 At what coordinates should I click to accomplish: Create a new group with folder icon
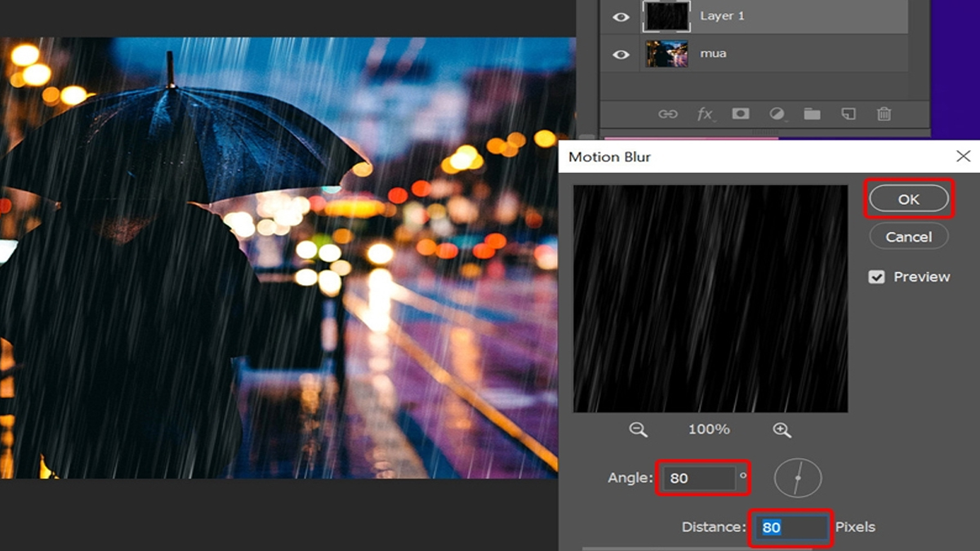812,114
